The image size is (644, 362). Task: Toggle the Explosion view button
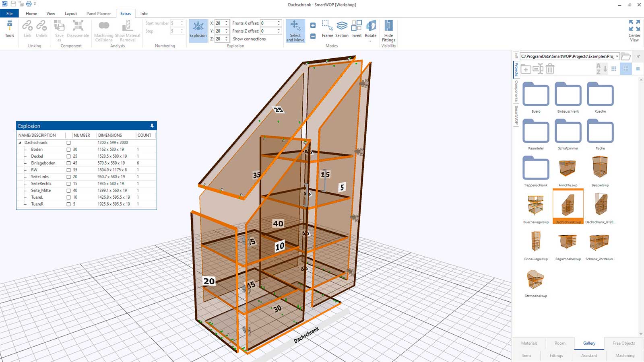click(198, 30)
